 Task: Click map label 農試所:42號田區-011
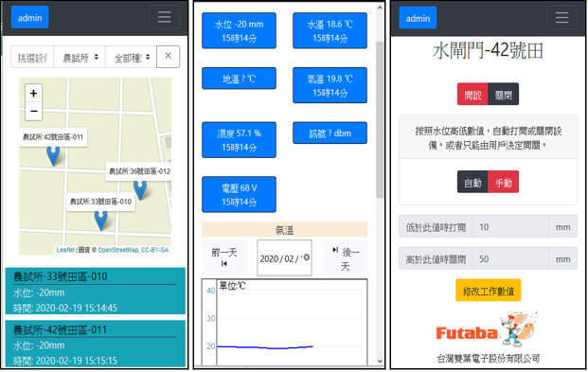[53, 137]
